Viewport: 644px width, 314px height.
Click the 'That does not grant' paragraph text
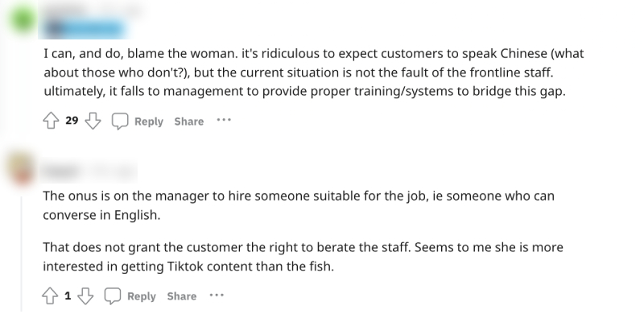pyautogui.click(x=303, y=257)
